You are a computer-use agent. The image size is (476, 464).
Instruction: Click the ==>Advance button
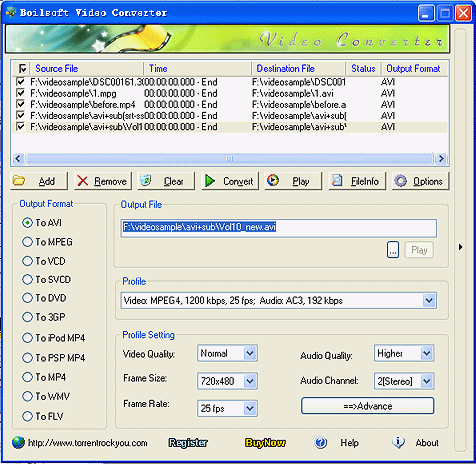click(368, 406)
